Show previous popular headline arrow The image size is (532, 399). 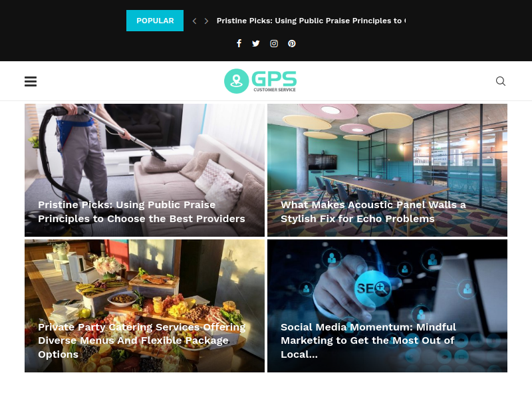[x=194, y=21]
